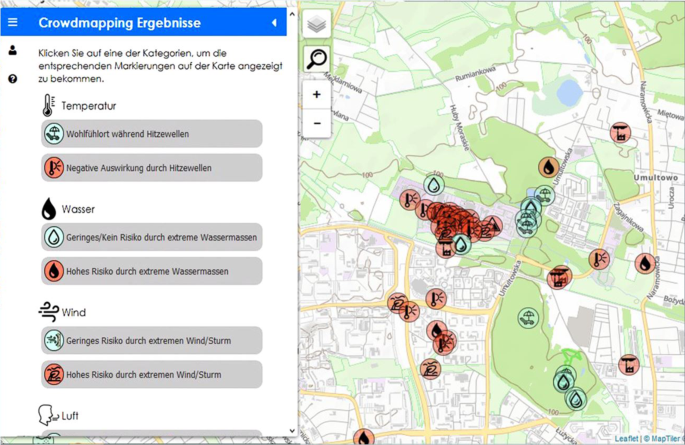Viewport: 685px width, 445px height.
Task: Click the orange water-drop marker near Umultowo
Action: point(645,264)
